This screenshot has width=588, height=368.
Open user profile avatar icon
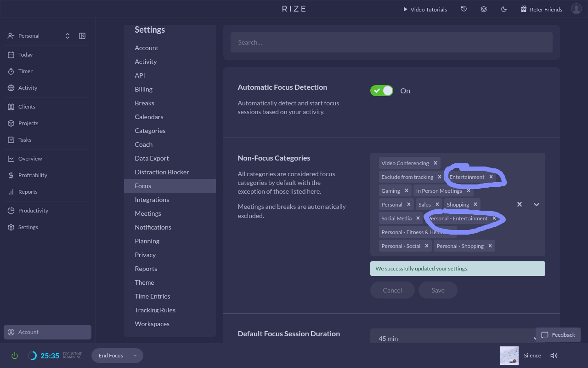[576, 9]
